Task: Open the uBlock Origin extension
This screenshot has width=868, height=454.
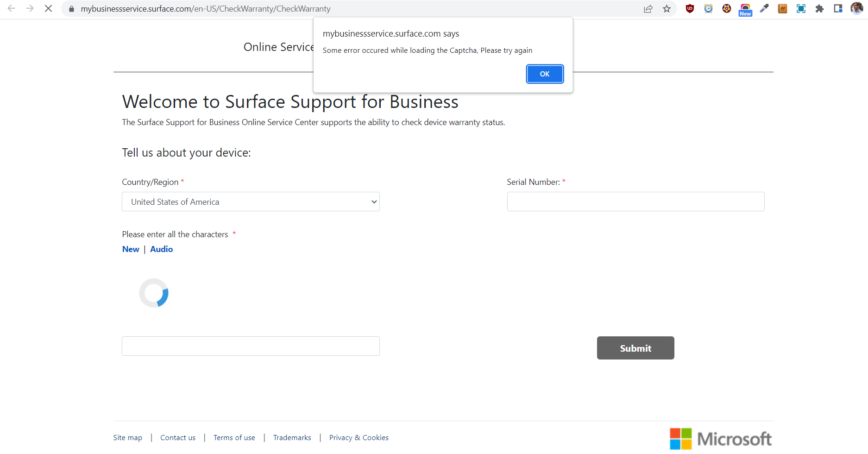Action: 690,8
